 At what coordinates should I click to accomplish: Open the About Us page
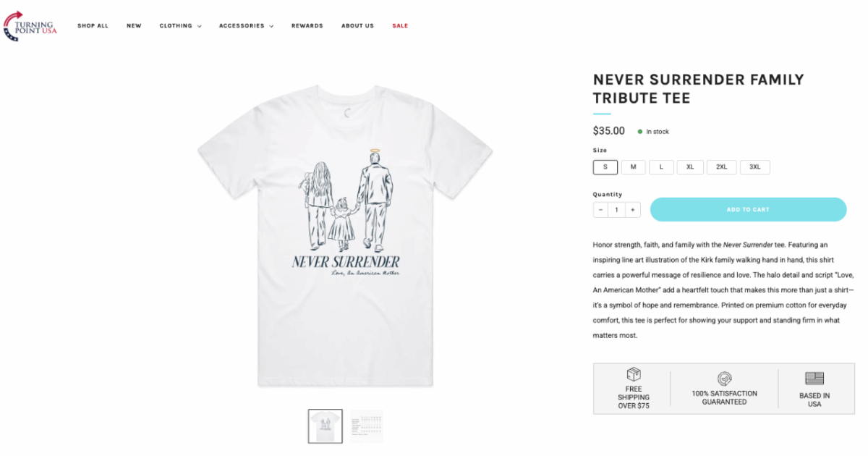pyautogui.click(x=357, y=26)
